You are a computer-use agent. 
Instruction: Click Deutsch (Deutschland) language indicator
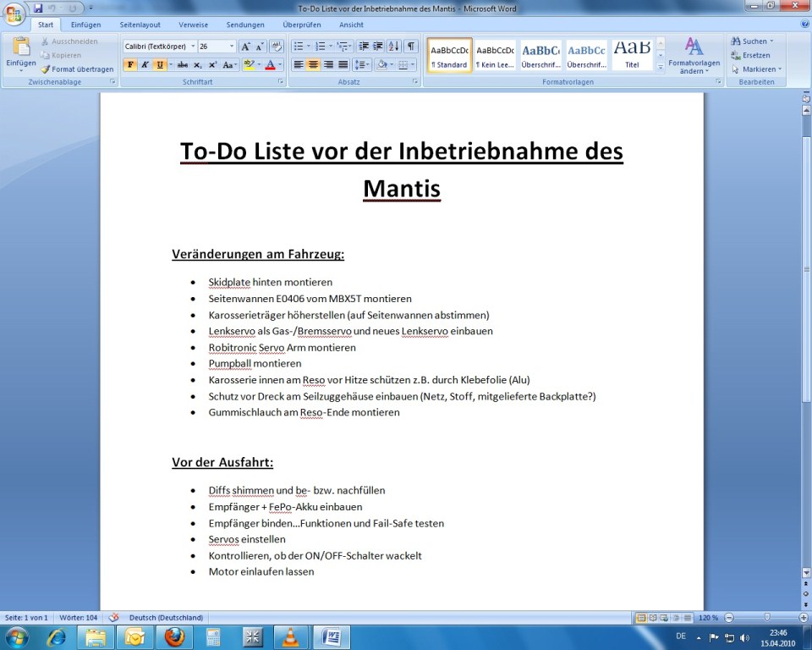166,617
